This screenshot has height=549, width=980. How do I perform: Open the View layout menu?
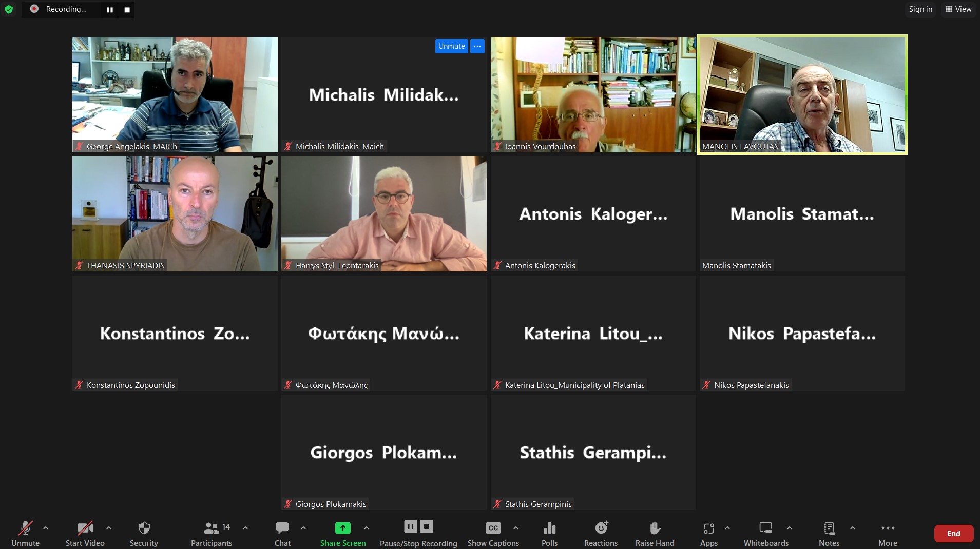coord(958,9)
